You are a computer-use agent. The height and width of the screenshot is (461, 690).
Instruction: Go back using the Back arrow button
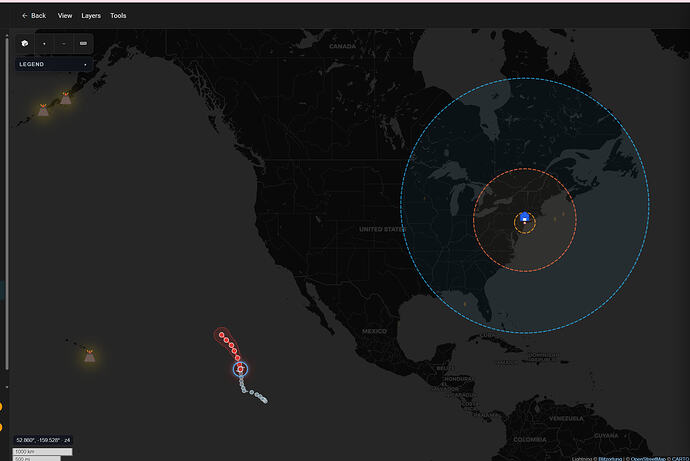(34, 16)
